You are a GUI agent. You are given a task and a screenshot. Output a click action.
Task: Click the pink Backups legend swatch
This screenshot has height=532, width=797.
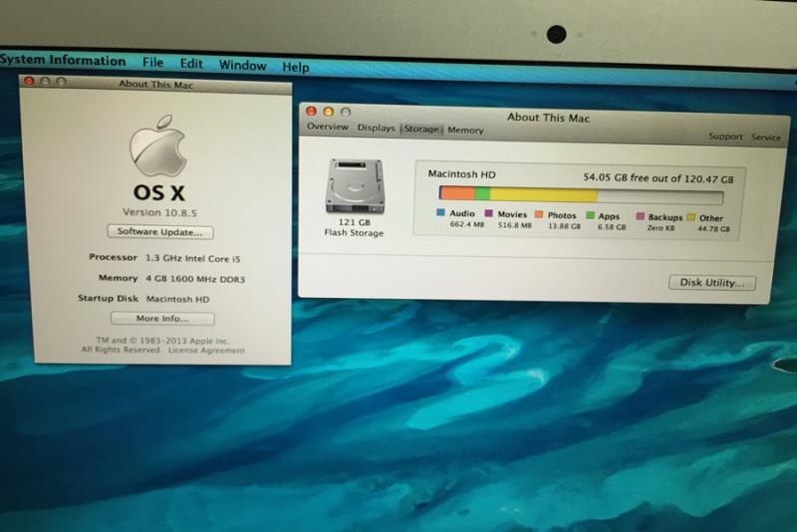[641, 216]
